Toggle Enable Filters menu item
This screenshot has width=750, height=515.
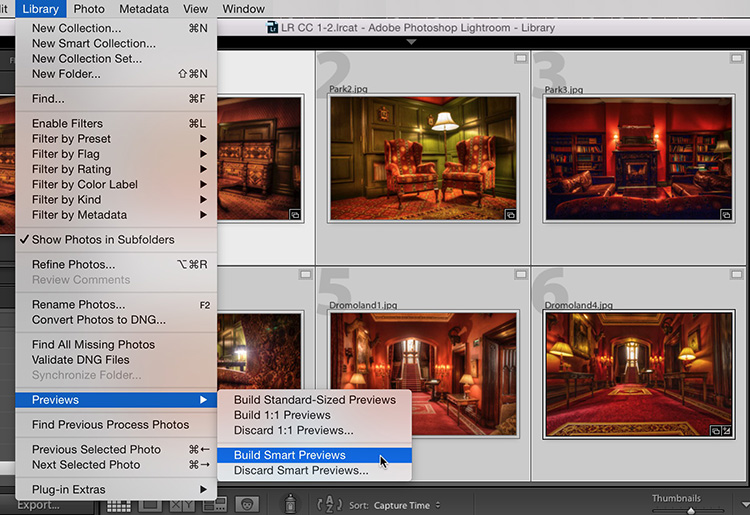116,123
